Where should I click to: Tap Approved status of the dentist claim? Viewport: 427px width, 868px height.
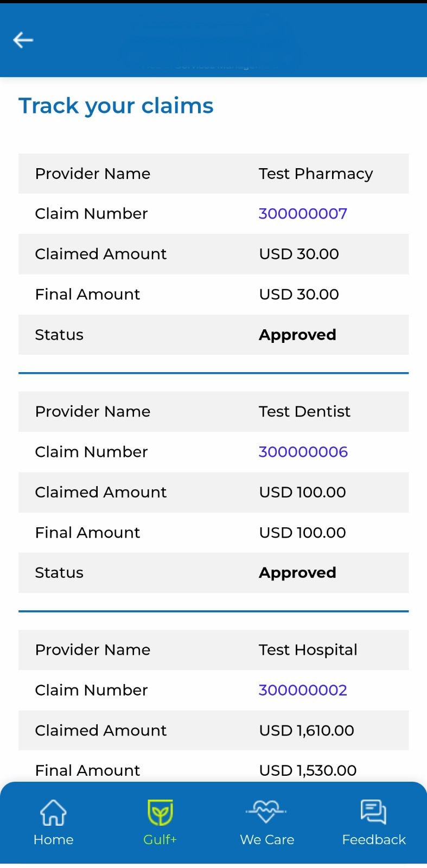[297, 573]
